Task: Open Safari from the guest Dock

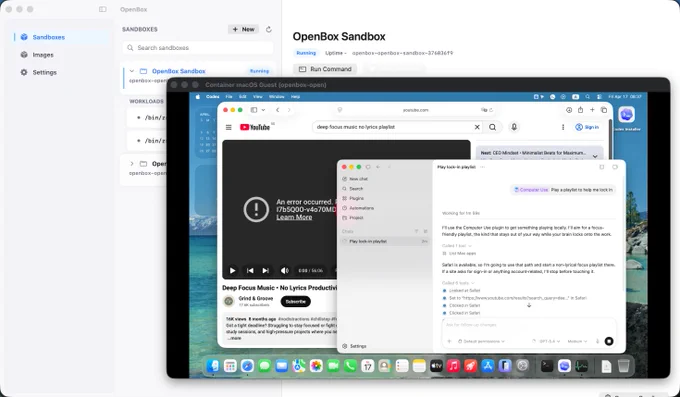Action: click(x=247, y=366)
